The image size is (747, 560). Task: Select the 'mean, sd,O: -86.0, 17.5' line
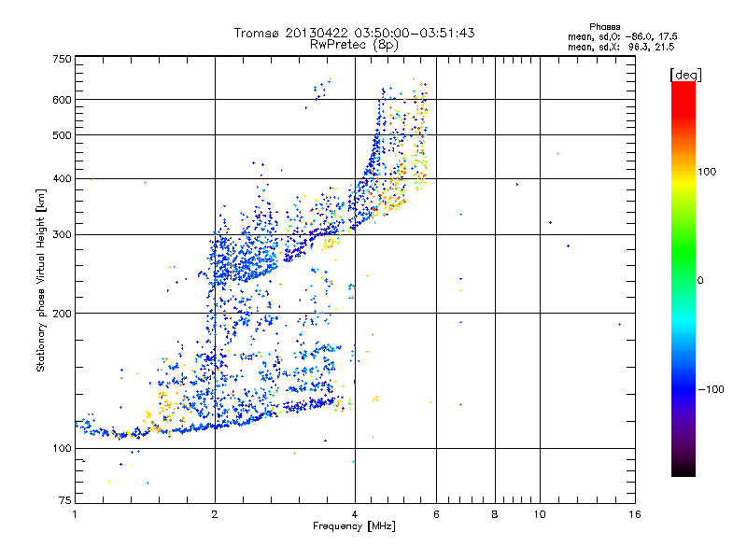tap(622, 36)
